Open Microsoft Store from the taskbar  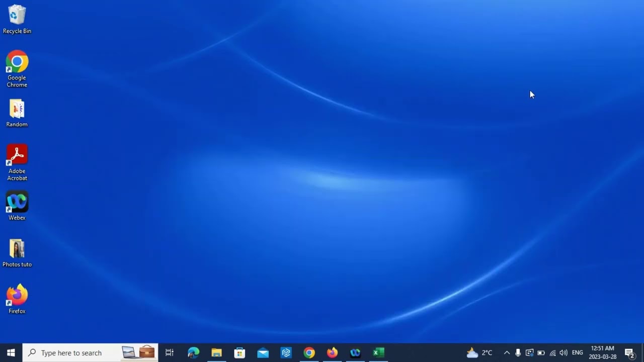(239, 352)
